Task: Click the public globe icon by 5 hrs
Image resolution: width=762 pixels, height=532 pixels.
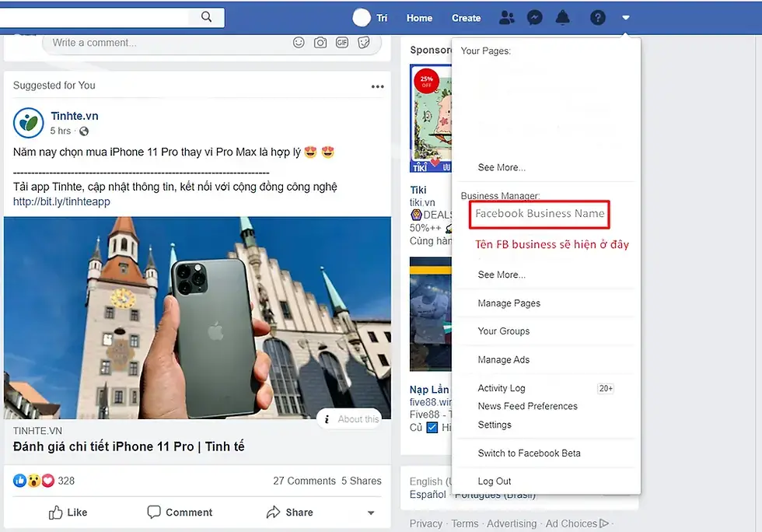Action: pyautogui.click(x=84, y=131)
